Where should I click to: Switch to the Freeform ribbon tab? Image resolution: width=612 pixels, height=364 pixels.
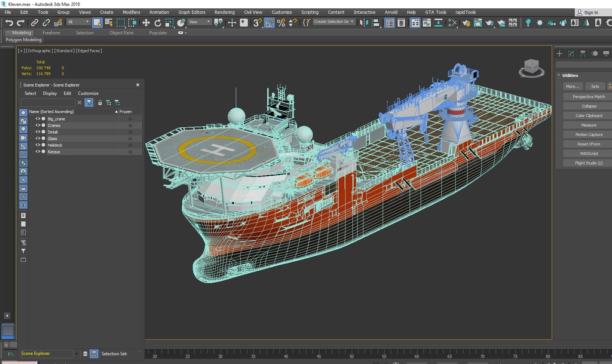[x=51, y=33]
